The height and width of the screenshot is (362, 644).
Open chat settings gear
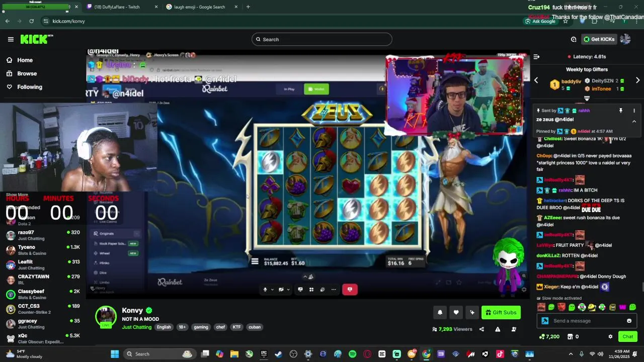[x=610, y=336]
